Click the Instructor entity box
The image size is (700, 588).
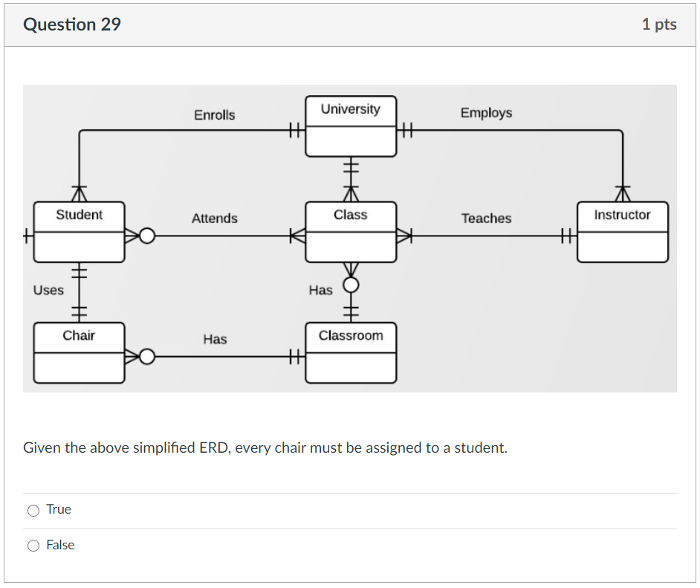(x=623, y=232)
